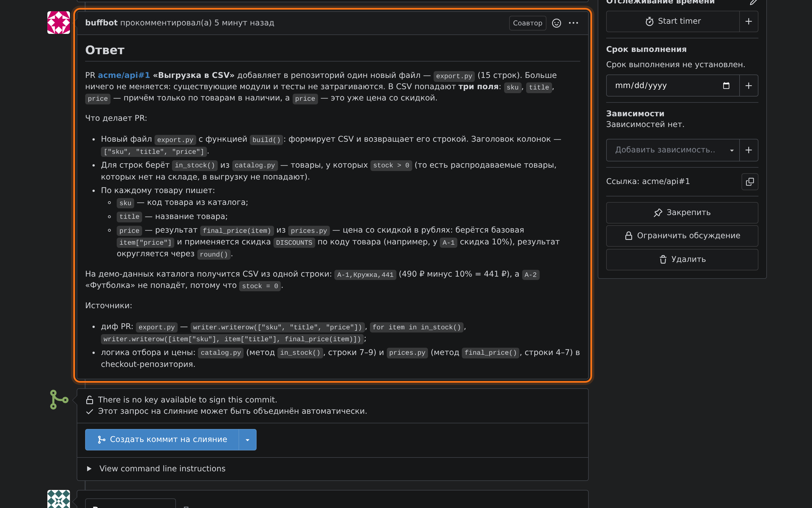Screen dimensions: 812x508
Task: Copy the acme/api#1 reference link
Action: click(x=750, y=182)
